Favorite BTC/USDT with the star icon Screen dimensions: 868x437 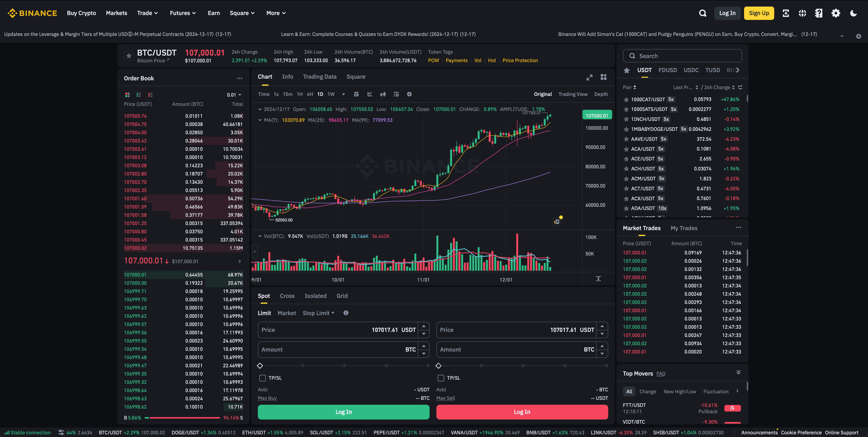point(129,56)
